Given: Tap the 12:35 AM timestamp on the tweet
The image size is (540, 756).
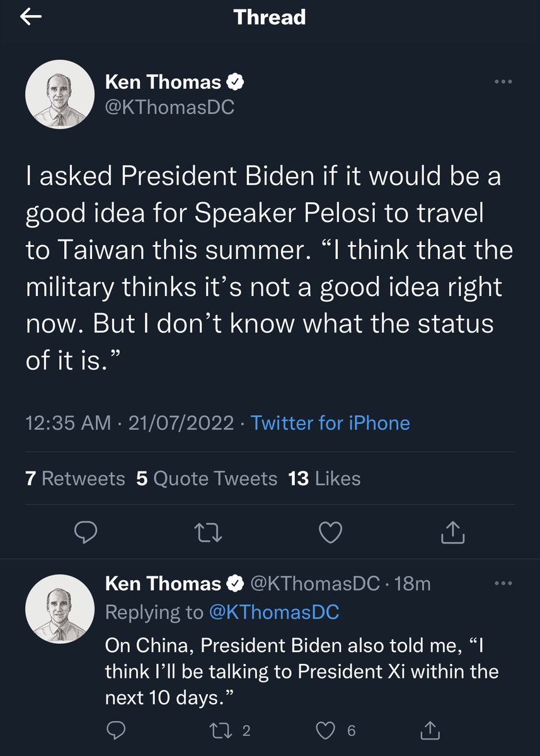Looking at the screenshot, I should point(68,423).
